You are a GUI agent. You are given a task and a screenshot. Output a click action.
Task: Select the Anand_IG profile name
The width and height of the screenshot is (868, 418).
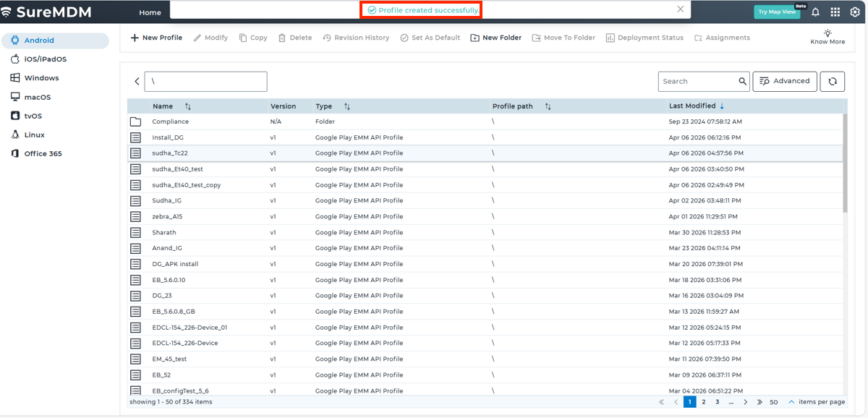[167, 248]
